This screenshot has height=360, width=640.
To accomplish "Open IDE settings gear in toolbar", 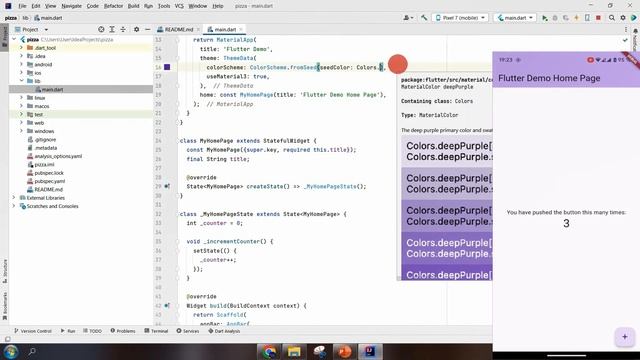I will (623, 18).
